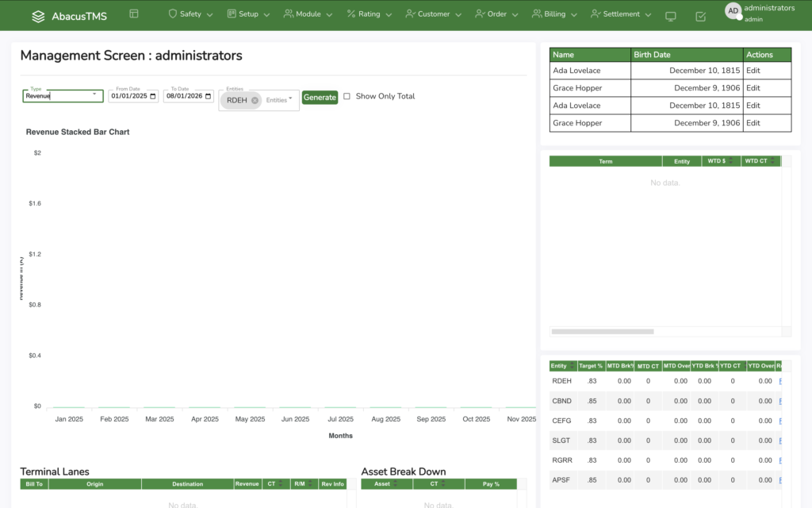
Task: Click the AbacusTMS stacked-layers logo icon
Action: tap(38, 16)
